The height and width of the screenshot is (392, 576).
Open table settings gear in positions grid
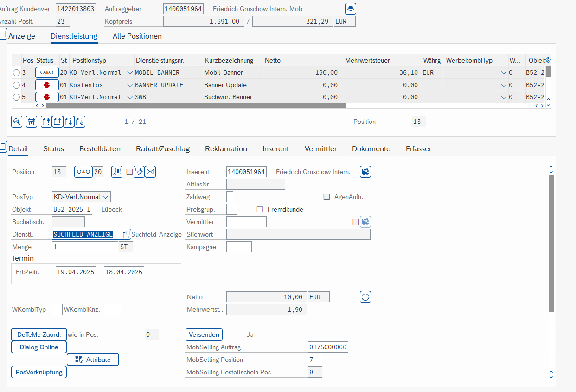point(548,60)
